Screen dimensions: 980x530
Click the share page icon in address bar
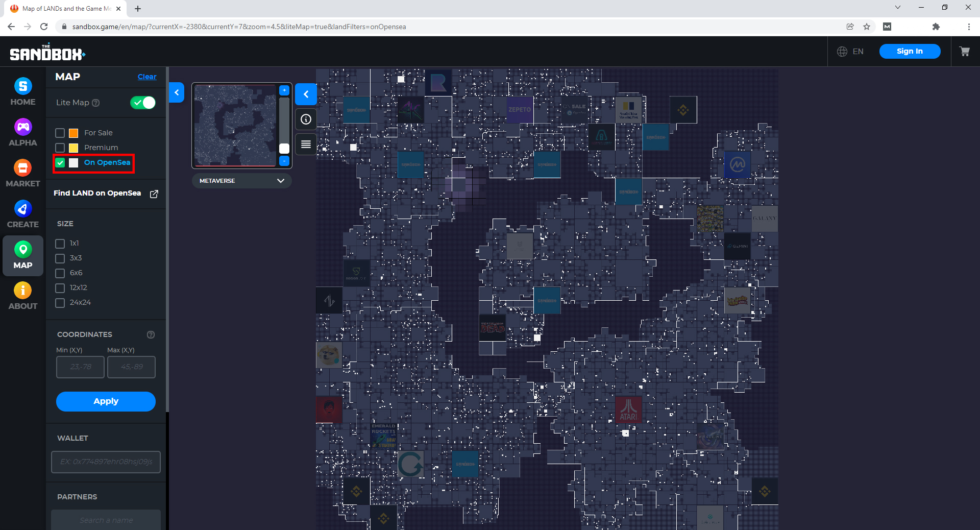click(x=850, y=27)
